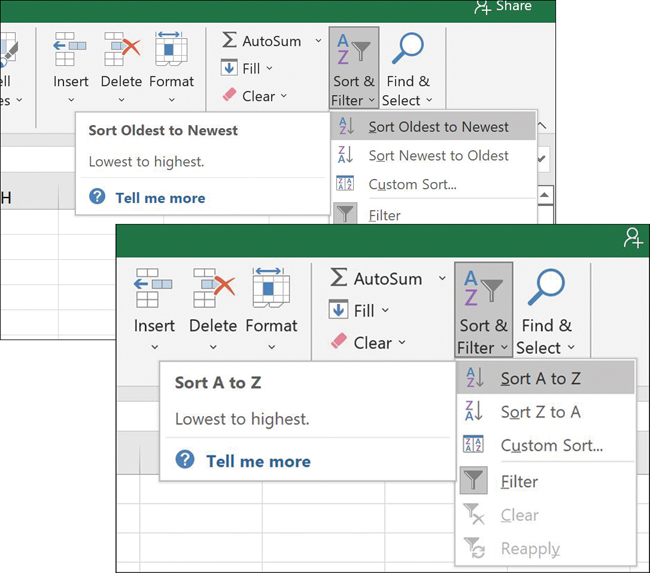Screen dimensions: 650x573
Task: Open AutoSum dropdown arrow in front window
Action: pos(442,278)
